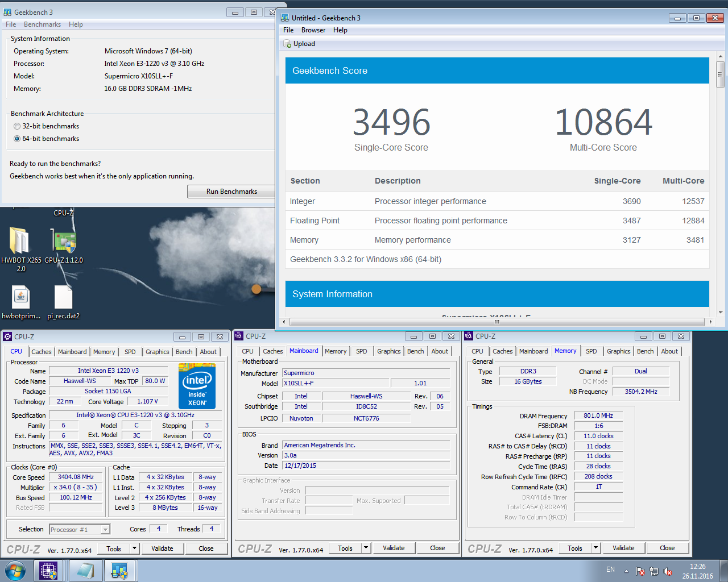Viewport: 728px width, 582px height.
Task: Click title bar icon of CPU-Z processor window
Action: coord(7,336)
